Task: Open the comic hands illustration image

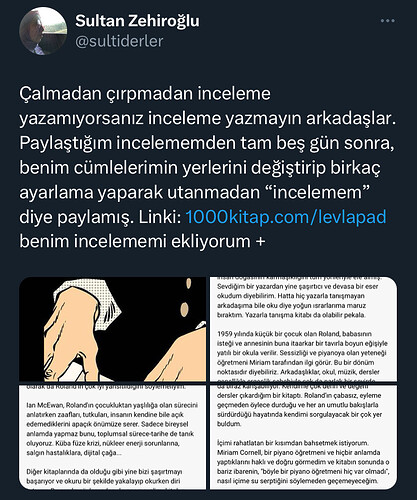Action: pyautogui.click(x=113, y=329)
